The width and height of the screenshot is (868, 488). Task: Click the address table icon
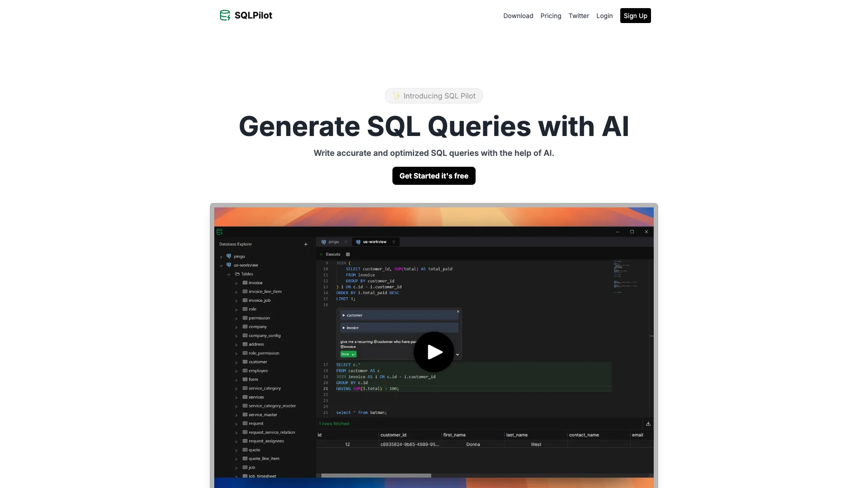(x=245, y=344)
